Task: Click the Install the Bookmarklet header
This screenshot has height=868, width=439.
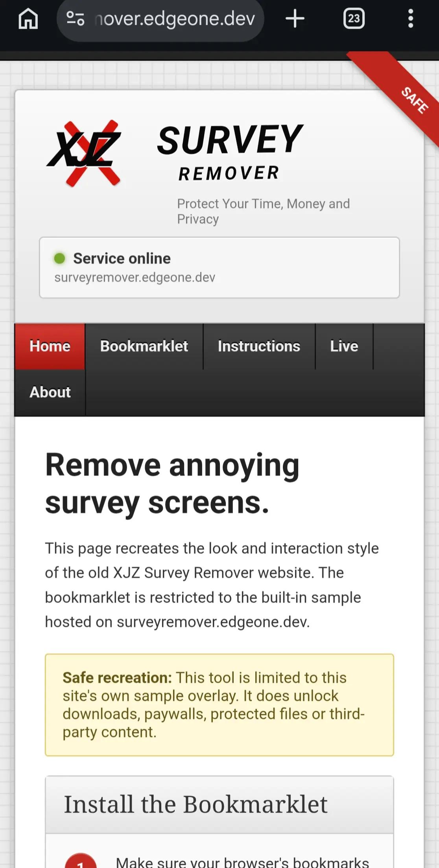Action: coord(219,804)
